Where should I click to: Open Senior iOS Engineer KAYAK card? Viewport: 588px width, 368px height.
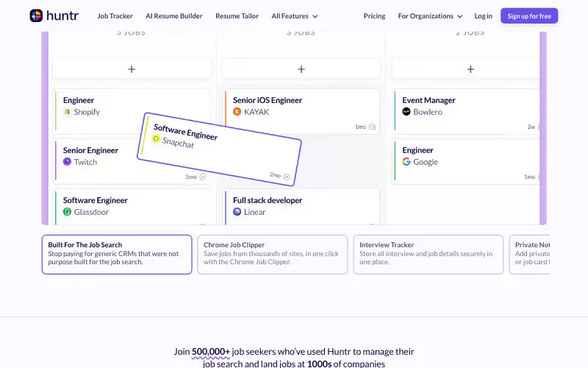click(301, 112)
